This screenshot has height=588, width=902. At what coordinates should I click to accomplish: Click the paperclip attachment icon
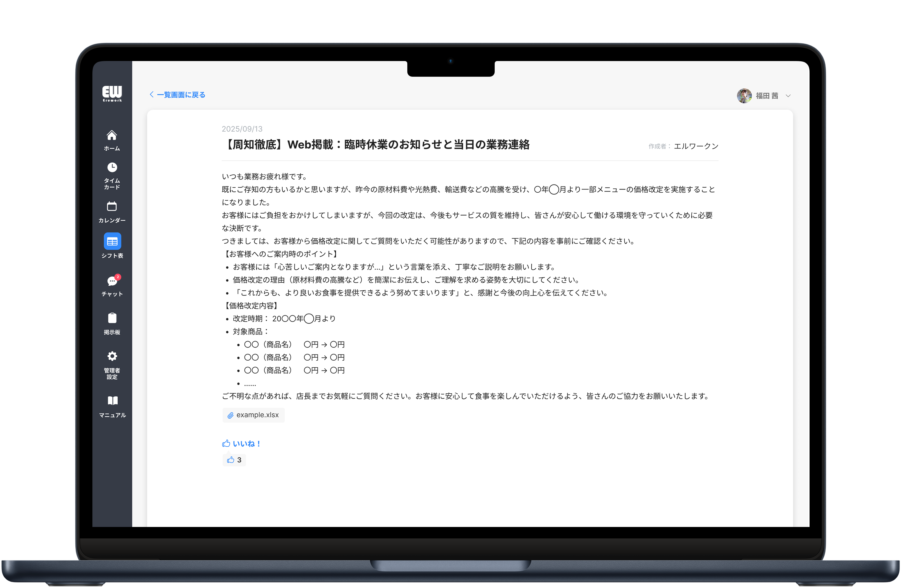(230, 416)
